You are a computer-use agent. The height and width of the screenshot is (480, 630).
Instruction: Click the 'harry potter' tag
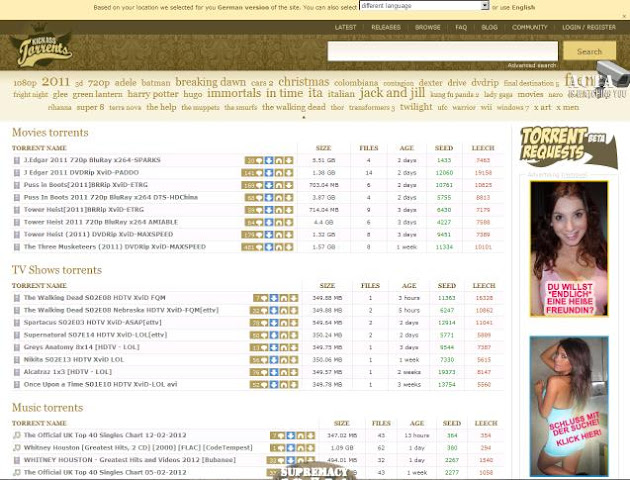click(x=153, y=94)
